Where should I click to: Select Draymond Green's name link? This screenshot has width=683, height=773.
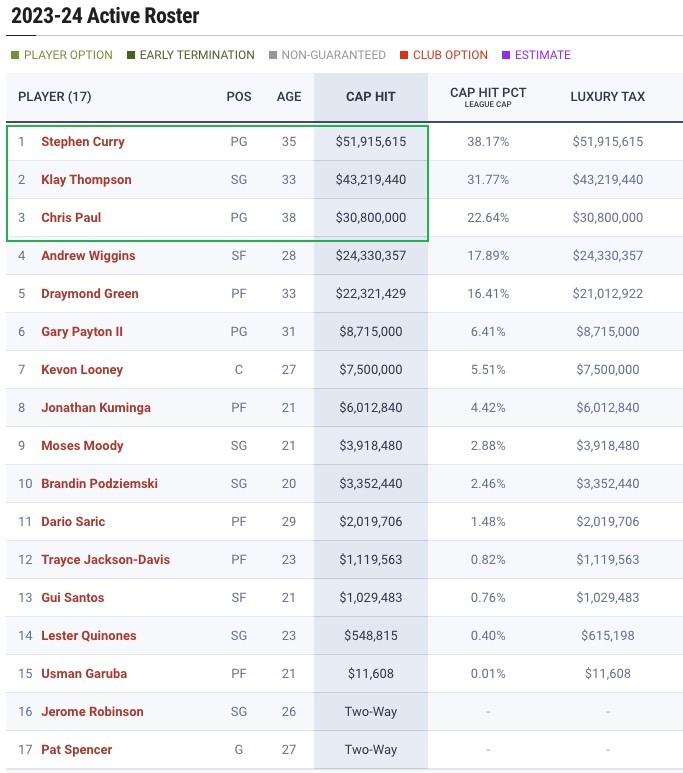[90, 294]
